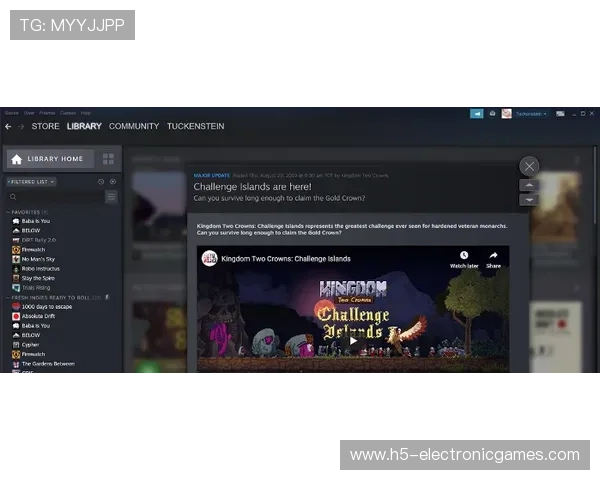Click the Share arrow on video
600x480 pixels.
tap(493, 258)
